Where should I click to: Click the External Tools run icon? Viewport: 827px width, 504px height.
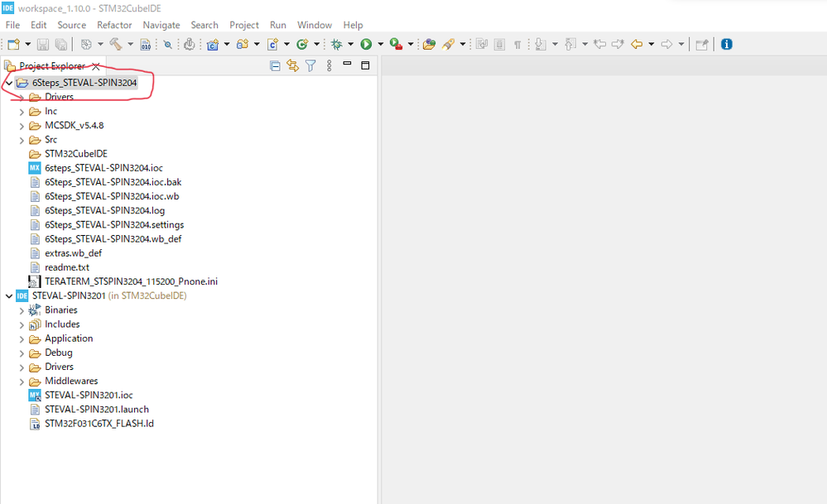tap(396, 45)
